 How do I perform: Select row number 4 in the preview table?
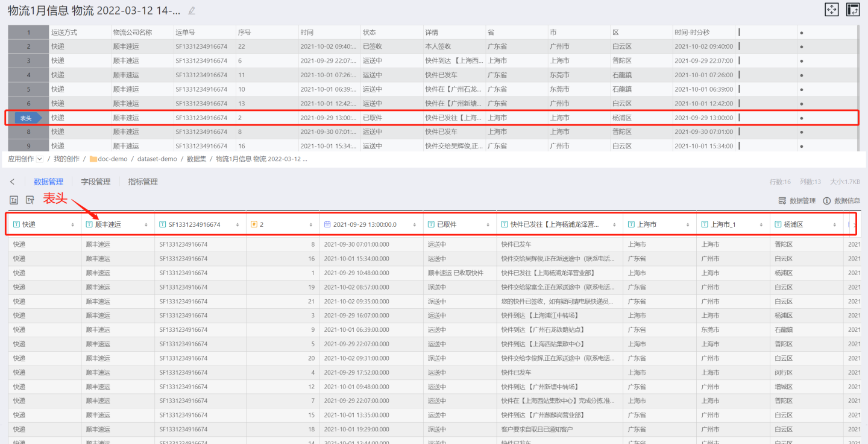point(28,75)
